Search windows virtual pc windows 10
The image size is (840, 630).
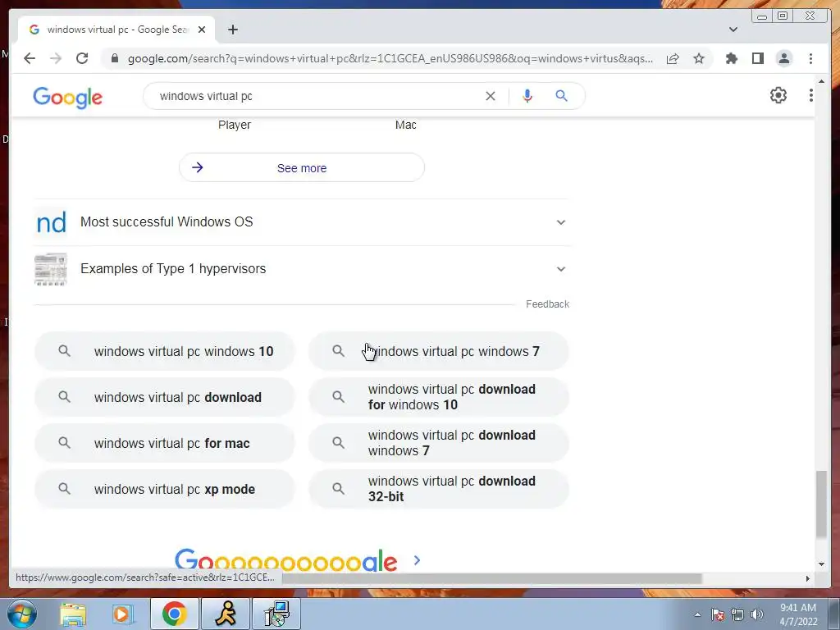coord(165,351)
